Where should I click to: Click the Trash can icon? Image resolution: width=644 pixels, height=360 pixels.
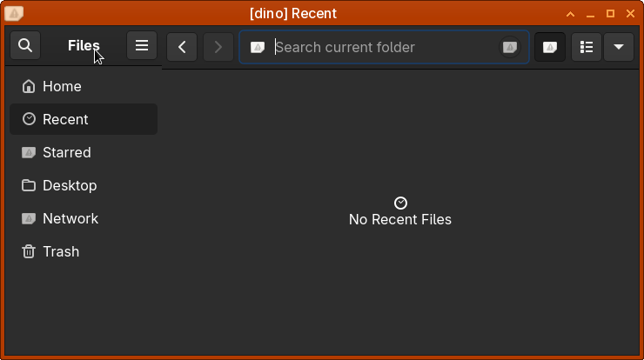[29, 251]
